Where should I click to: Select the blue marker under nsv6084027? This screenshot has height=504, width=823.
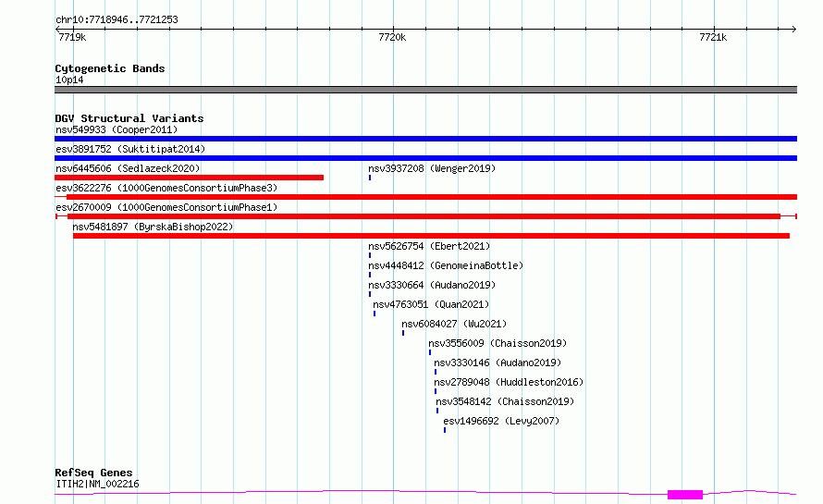click(403, 333)
